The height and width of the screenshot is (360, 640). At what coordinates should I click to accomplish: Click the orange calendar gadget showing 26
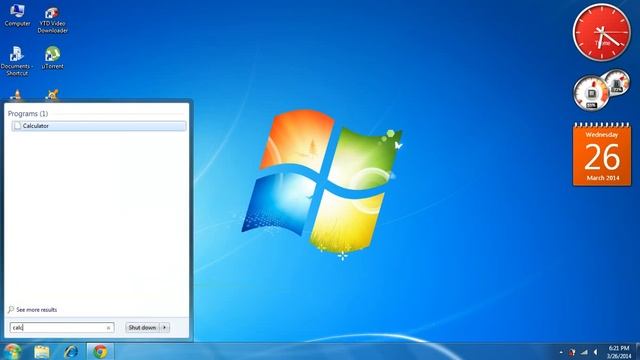pyautogui.click(x=602, y=154)
